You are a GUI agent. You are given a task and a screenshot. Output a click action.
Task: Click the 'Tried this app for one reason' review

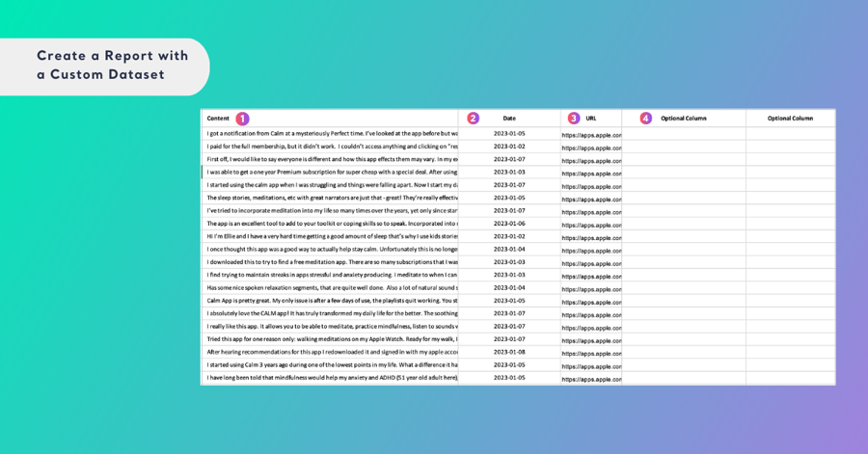[x=332, y=339]
